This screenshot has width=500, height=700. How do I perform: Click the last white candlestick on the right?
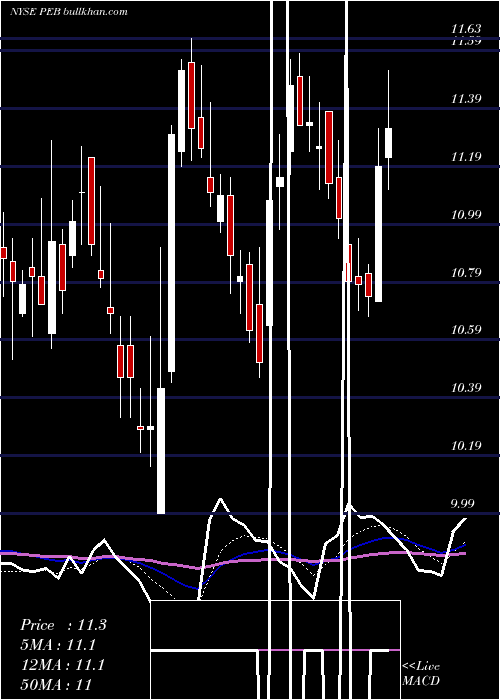pyautogui.click(x=388, y=143)
